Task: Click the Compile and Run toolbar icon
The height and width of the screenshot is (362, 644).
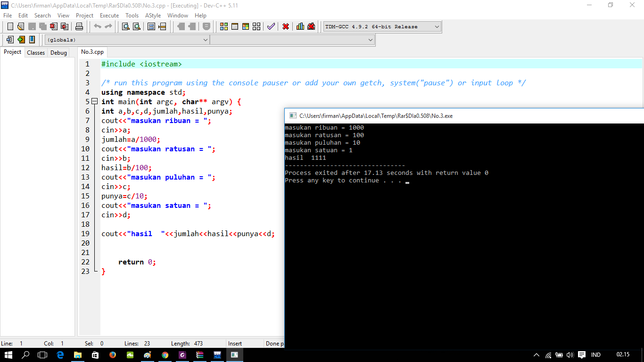Action: point(245,26)
